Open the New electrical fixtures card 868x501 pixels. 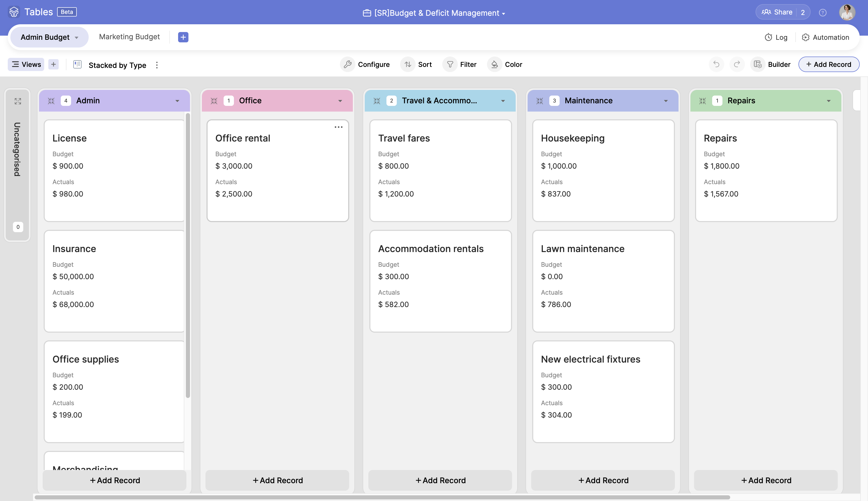(603, 392)
